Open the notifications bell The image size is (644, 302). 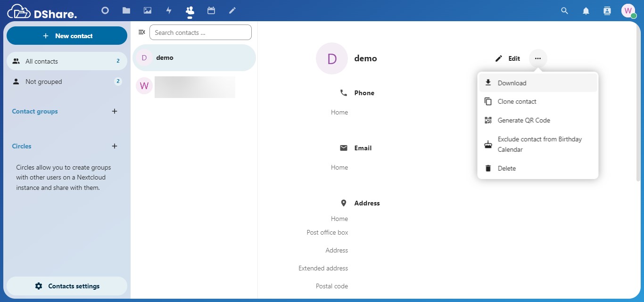[586, 11]
